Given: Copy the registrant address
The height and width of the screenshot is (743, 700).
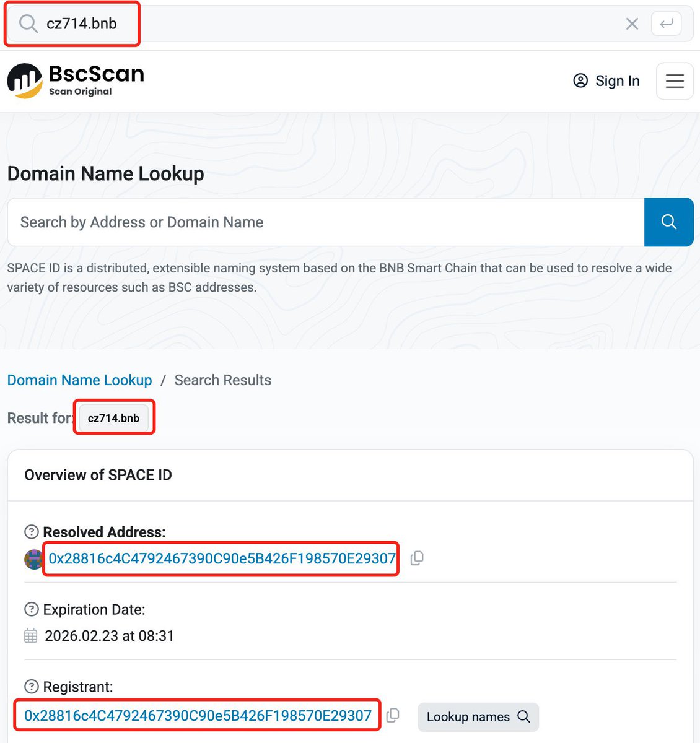Looking at the screenshot, I should click(x=393, y=715).
